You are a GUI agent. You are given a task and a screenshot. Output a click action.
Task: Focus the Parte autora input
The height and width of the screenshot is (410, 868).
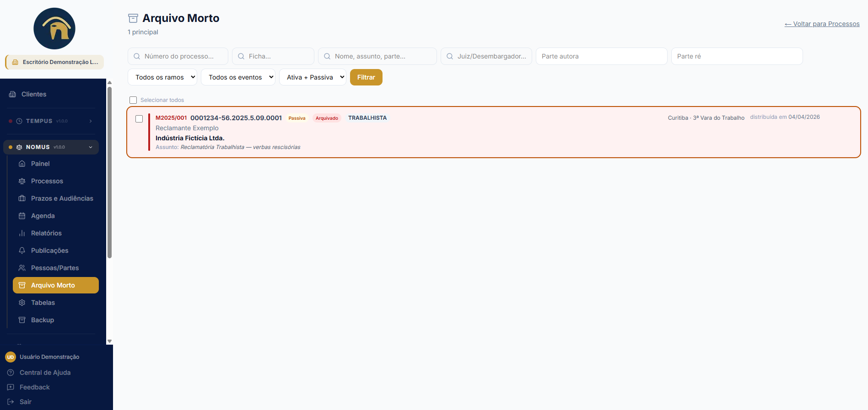(602, 56)
